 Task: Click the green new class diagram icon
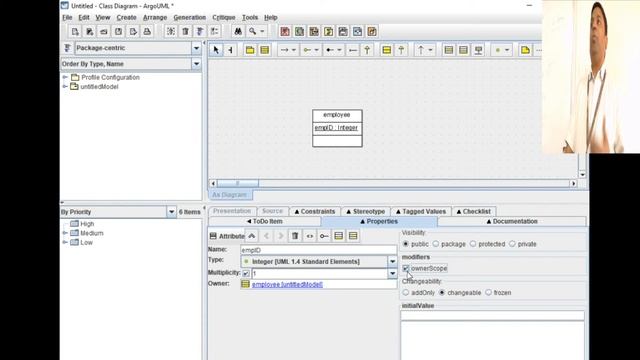pyautogui.click(x=300, y=31)
